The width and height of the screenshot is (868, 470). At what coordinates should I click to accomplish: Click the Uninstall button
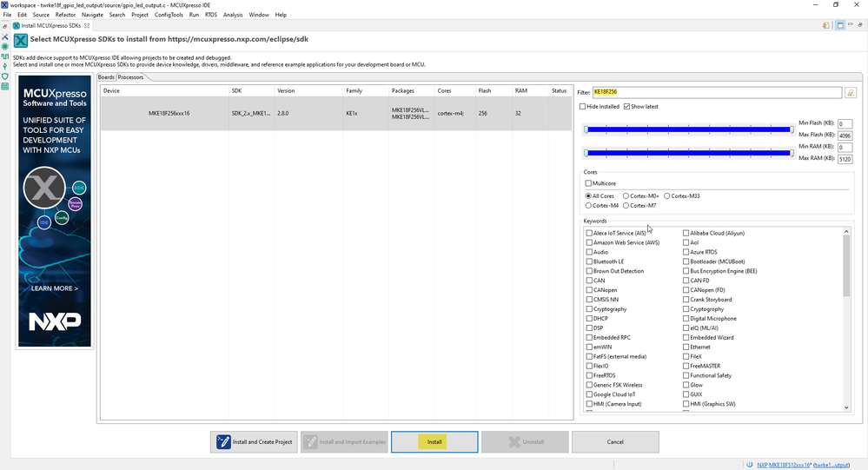(525, 442)
